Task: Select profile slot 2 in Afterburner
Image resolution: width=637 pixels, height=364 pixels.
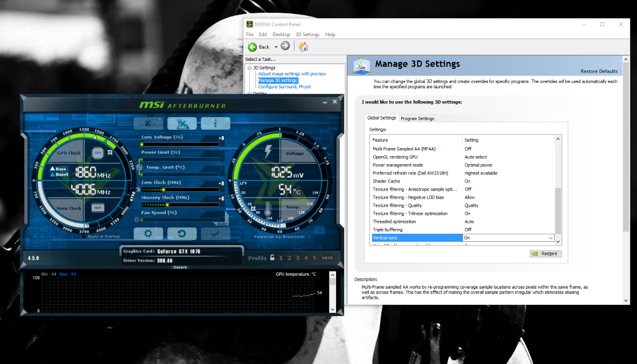Action: click(289, 258)
